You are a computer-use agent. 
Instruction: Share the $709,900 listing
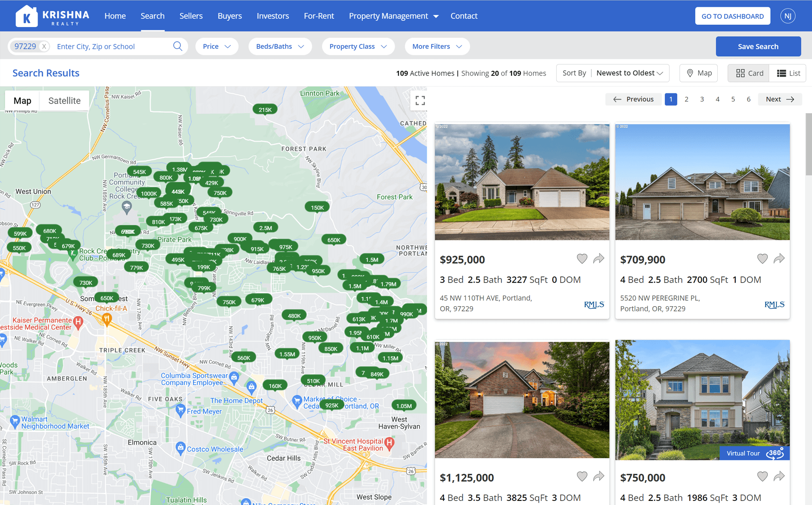(x=779, y=259)
